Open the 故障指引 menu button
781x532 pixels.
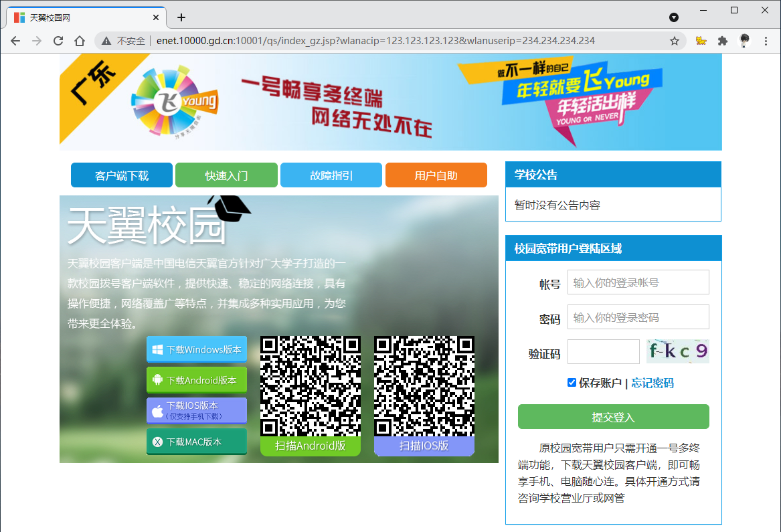pos(331,175)
